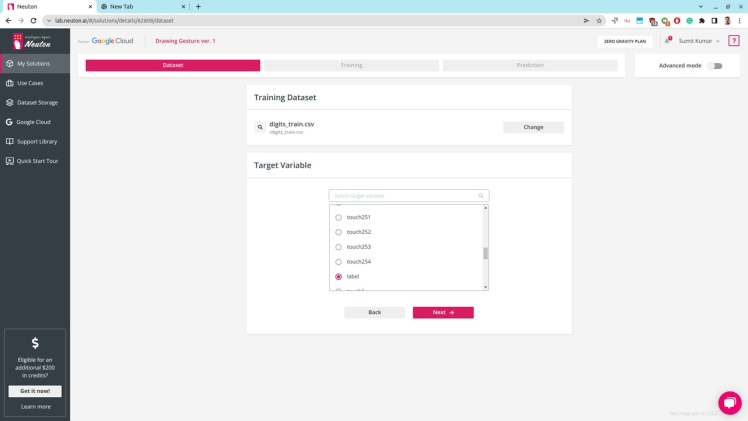This screenshot has height=421, width=748.
Task: Click the Google Cloud G icon
Action: [9, 122]
